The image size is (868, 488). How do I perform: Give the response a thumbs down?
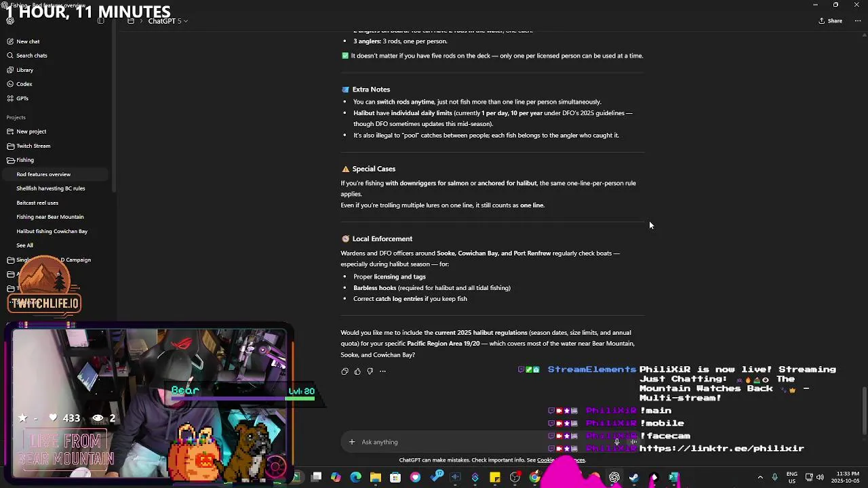(x=370, y=371)
